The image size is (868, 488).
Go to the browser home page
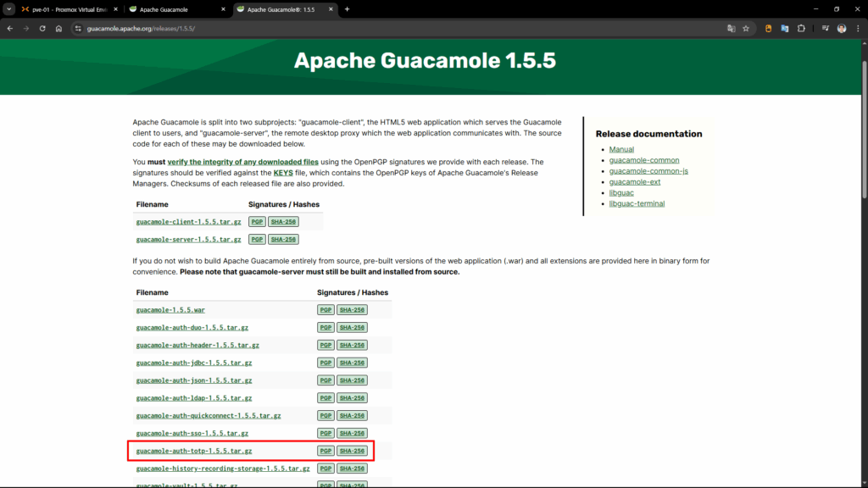pyautogui.click(x=58, y=28)
